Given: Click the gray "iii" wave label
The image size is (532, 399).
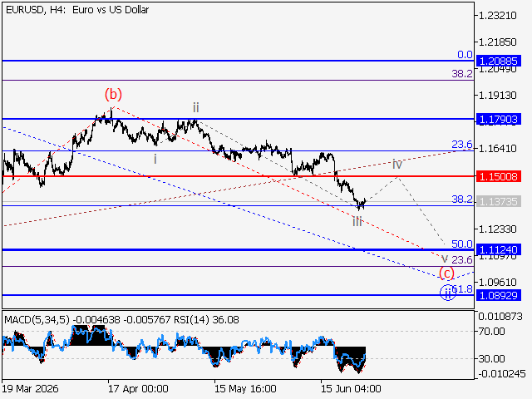Looking at the screenshot, I should click(357, 222).
